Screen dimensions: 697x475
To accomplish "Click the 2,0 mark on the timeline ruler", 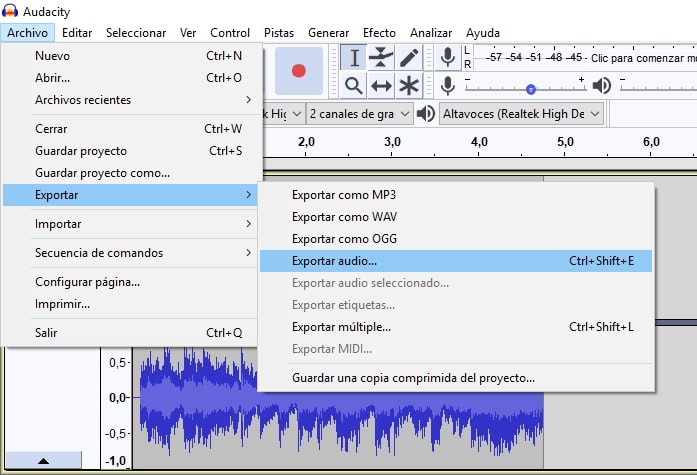I will point(306,142).
